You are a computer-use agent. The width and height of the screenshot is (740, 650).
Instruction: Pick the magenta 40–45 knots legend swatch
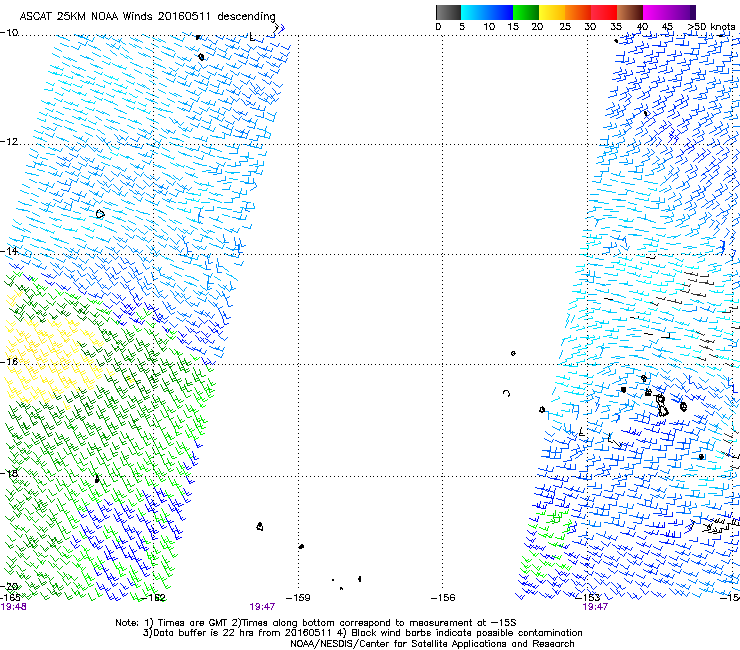click(x=656, y=12)
